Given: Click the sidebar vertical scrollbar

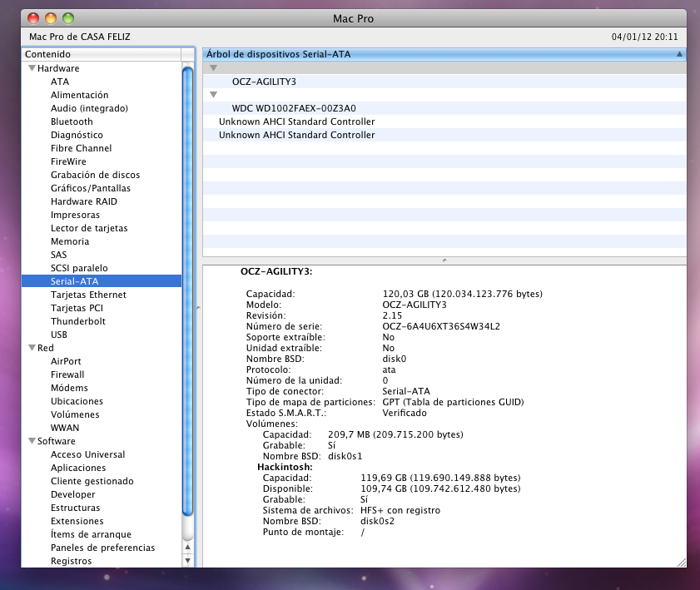Looking at the screenshot, I should point(187,291).
